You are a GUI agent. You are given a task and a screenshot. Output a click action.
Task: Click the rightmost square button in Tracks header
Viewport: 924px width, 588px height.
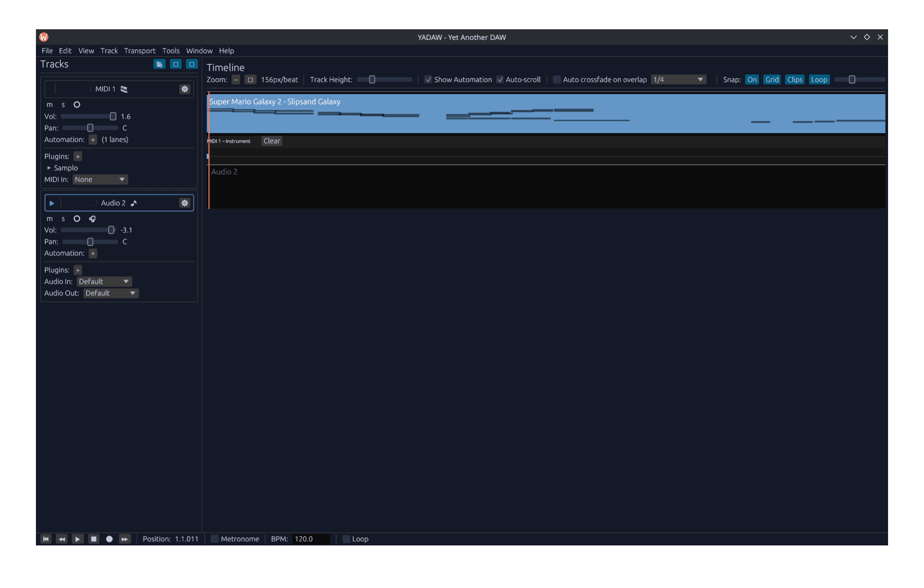click(x=192, y=64)
